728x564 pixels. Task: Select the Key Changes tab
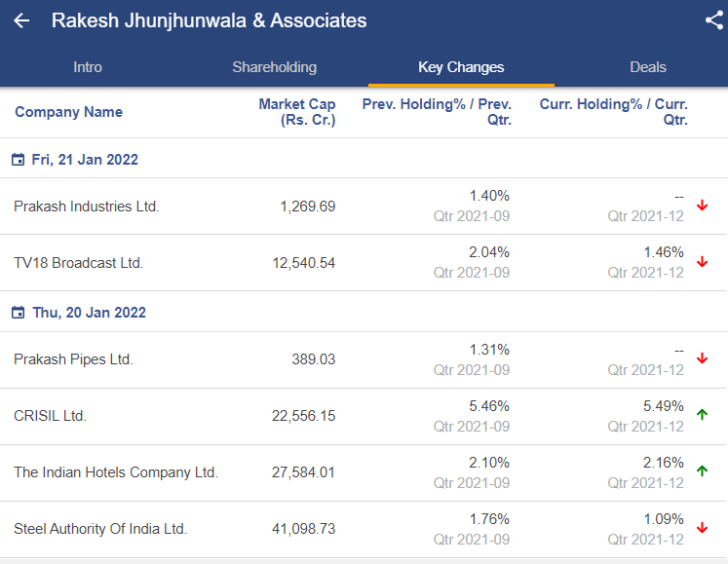point(461,67)
